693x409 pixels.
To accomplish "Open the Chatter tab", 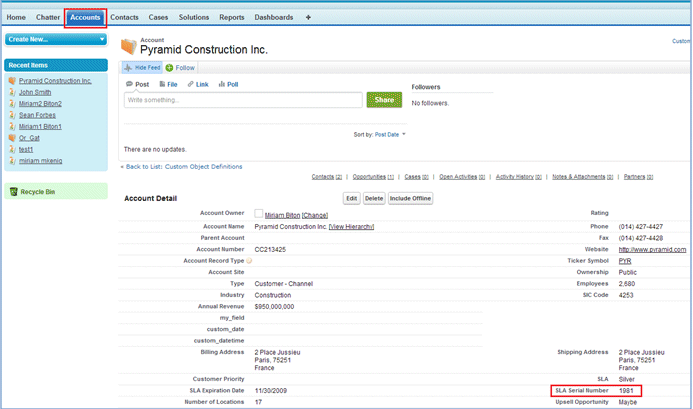I will pos(48,17).
